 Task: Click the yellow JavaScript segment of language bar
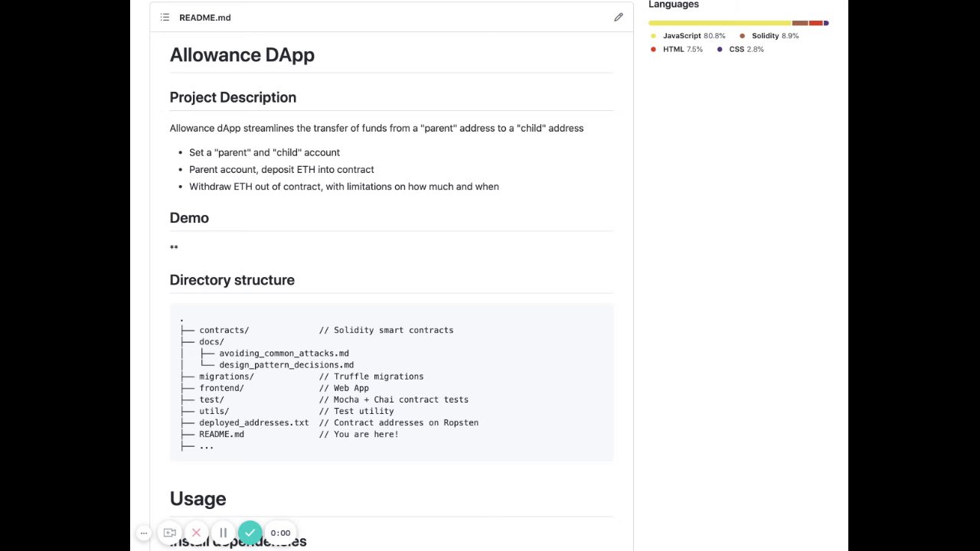click(720, 23)
